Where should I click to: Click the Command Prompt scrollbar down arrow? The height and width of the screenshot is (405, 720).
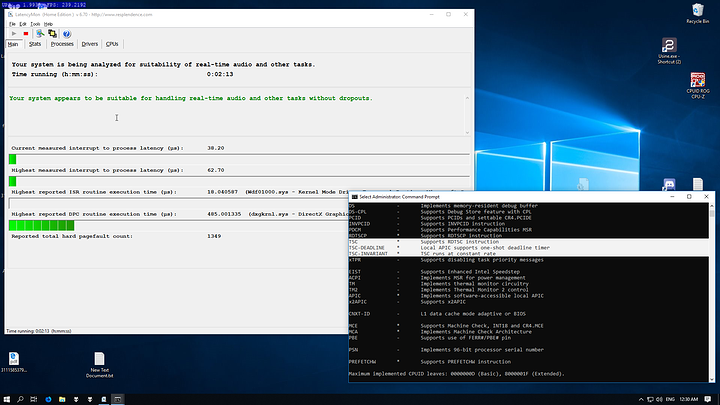click(x=712, y=379)
